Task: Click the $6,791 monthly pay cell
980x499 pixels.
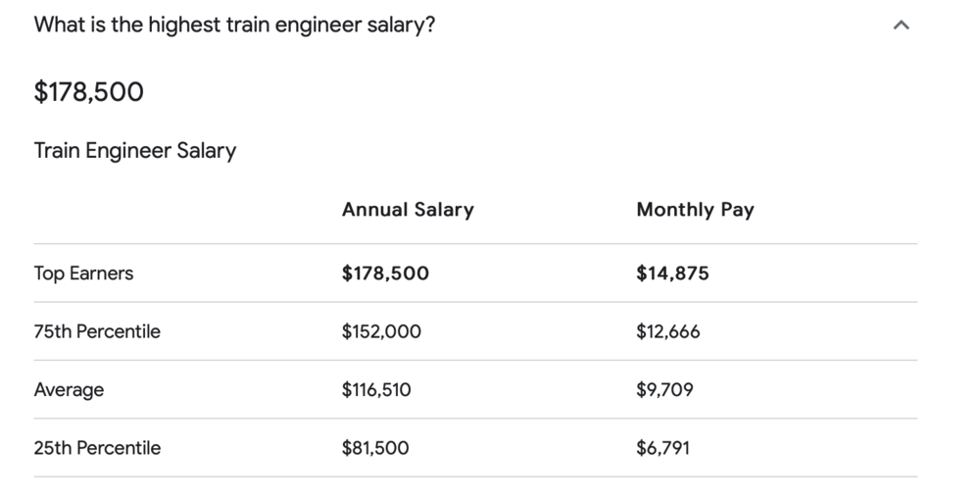Action: click(662, 448)
